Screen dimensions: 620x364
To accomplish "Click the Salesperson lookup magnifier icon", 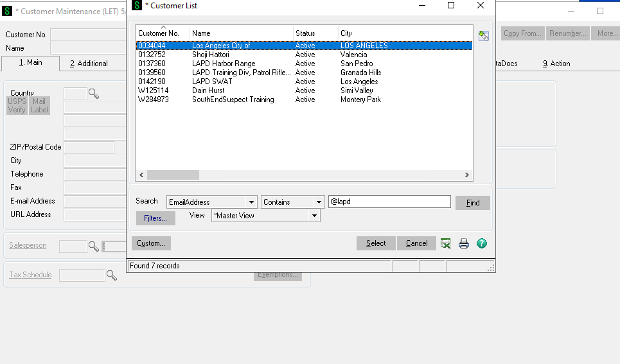I will [x=94, y=246].
